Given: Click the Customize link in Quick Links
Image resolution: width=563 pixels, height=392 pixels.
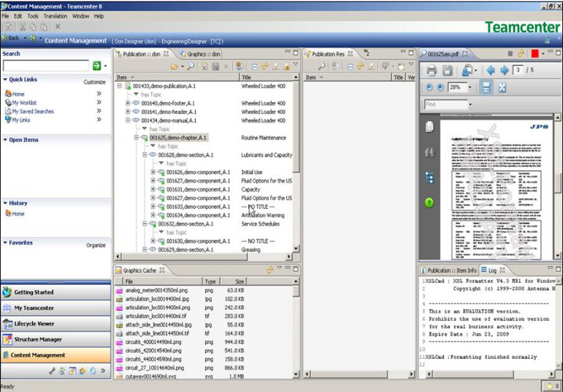Looking at the screenshot, I should (x=94, y=82).
